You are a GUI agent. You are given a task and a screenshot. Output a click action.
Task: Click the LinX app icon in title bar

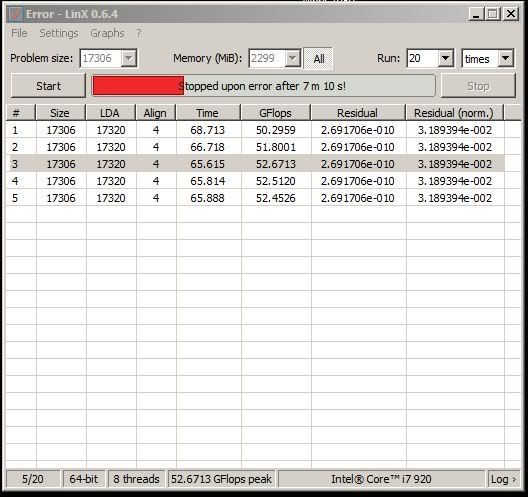pyautogui.click(x=15, y=14)
